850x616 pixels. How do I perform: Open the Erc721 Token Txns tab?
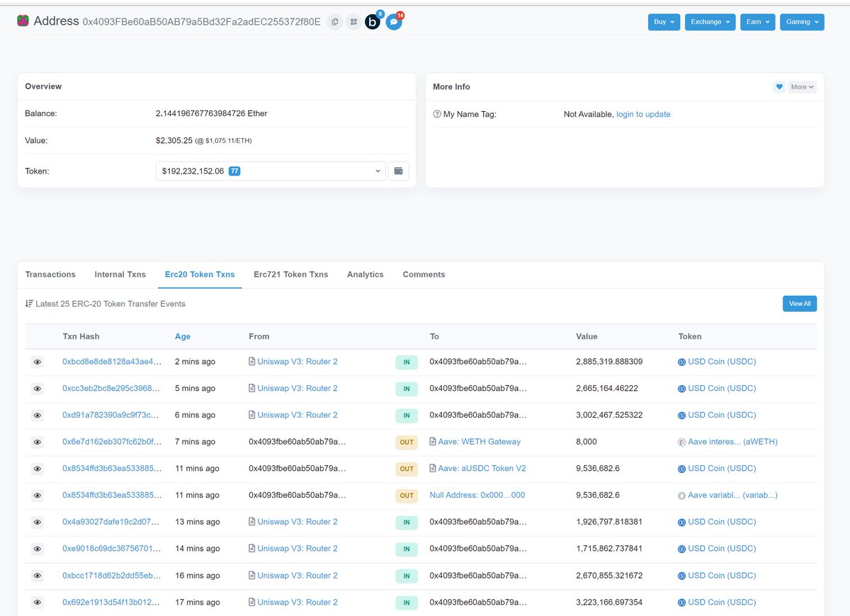pos(291,275)
